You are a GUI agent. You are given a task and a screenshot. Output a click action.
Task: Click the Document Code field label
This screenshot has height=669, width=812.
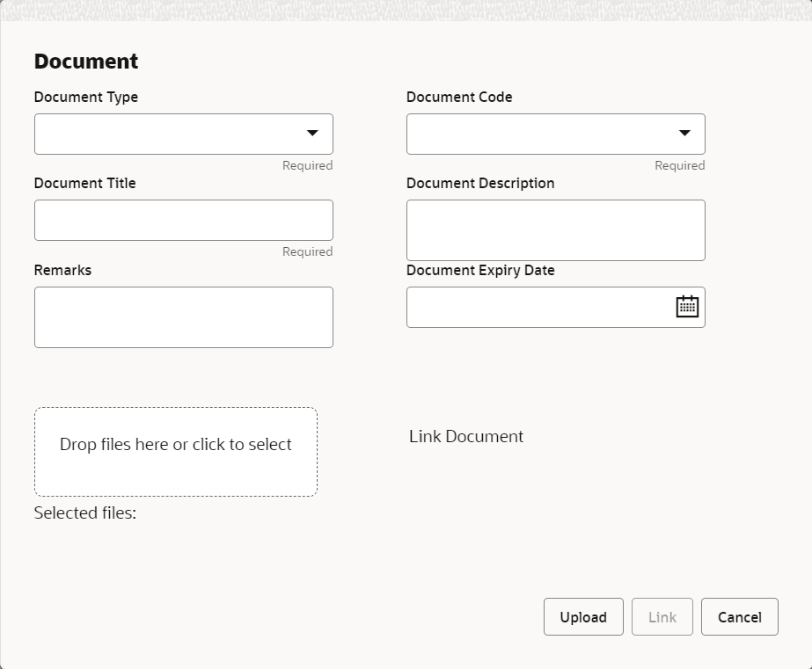(x=459, y=98)
